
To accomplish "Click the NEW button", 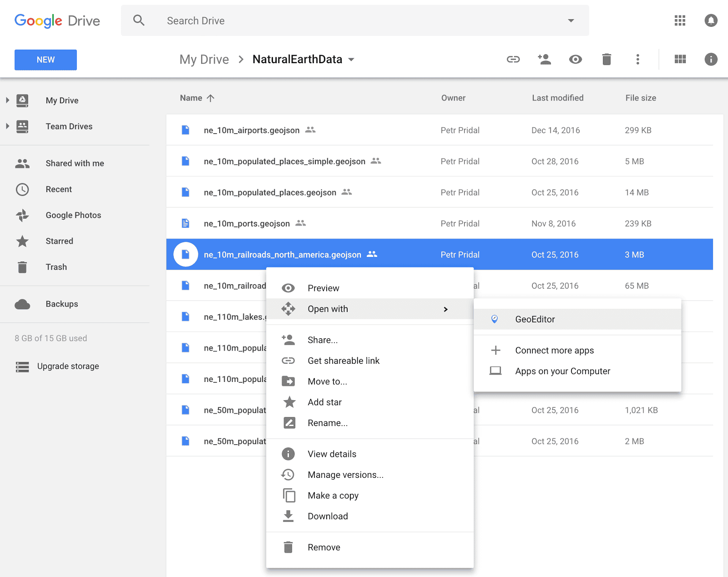I will coord(45,60).
